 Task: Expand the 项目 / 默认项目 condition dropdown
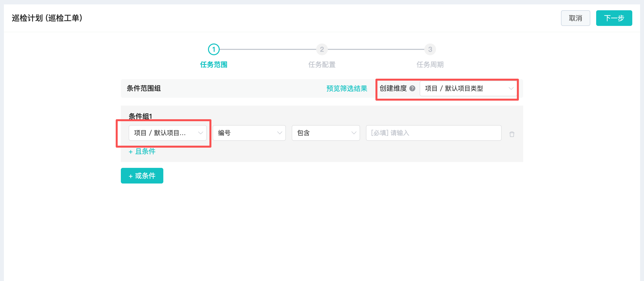click(167, 133)
